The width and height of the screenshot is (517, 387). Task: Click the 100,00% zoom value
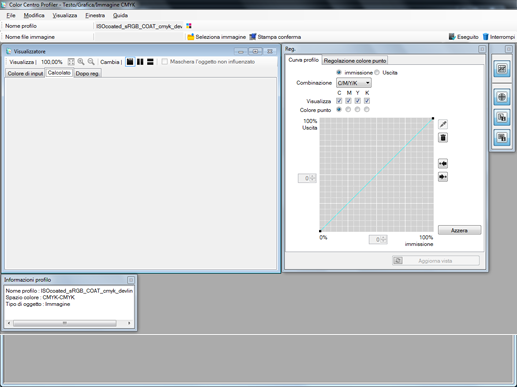52,62
